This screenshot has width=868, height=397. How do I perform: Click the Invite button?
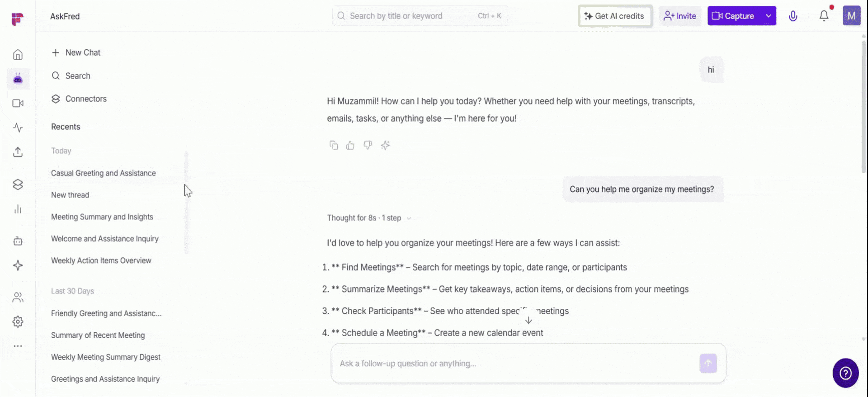tap(680, 16)
